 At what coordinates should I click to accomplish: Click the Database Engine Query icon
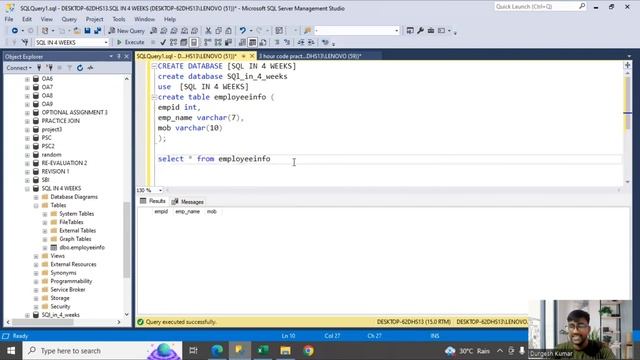pos(153,31)
